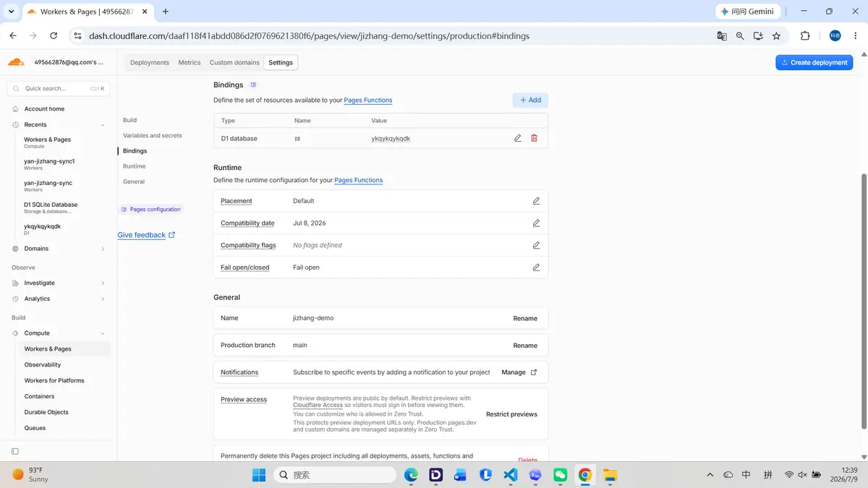
Task: Open the Chrome profile avatar
Action: coord(835,35)
